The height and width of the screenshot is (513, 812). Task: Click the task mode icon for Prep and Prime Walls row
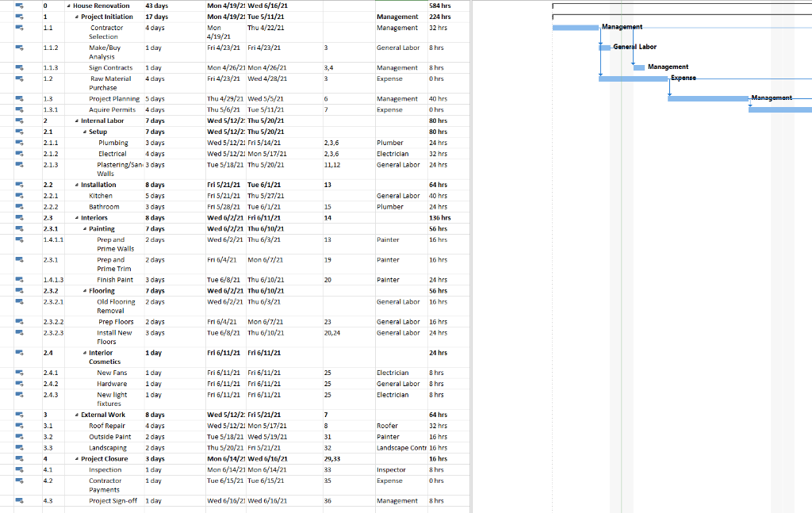19,239
